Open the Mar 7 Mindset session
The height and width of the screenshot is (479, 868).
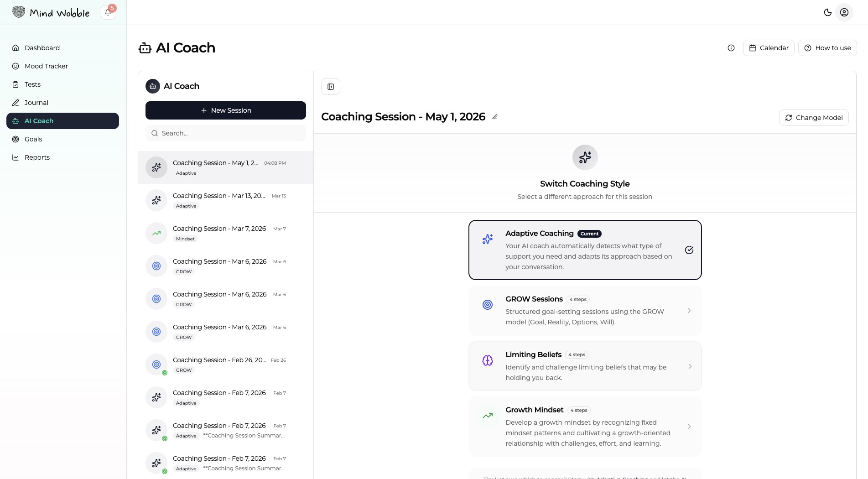coord(226,233)
